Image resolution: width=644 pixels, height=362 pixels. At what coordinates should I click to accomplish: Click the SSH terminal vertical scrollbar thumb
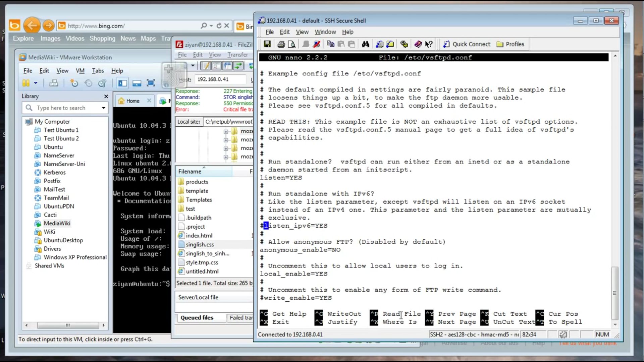coord(614,293)
